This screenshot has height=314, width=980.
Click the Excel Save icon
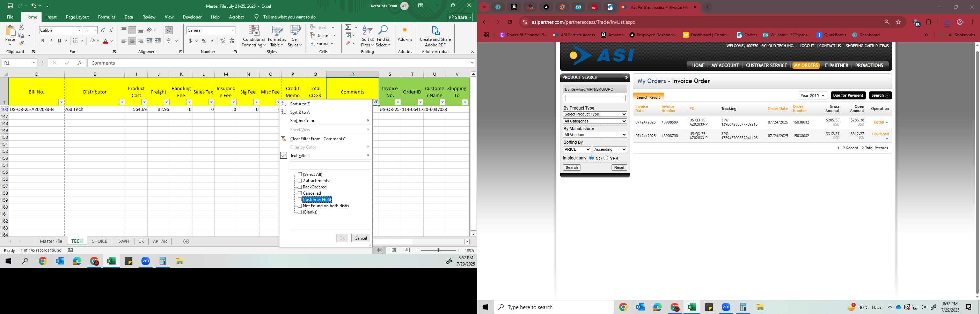click(10, 6)
